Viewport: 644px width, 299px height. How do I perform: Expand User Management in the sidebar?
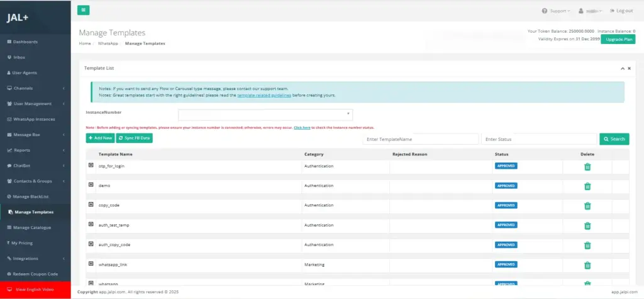coord(35,104)
